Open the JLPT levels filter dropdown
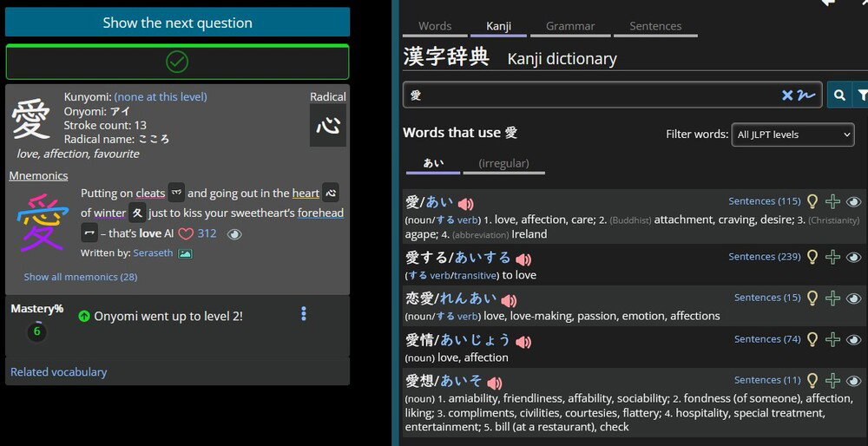 792,134
